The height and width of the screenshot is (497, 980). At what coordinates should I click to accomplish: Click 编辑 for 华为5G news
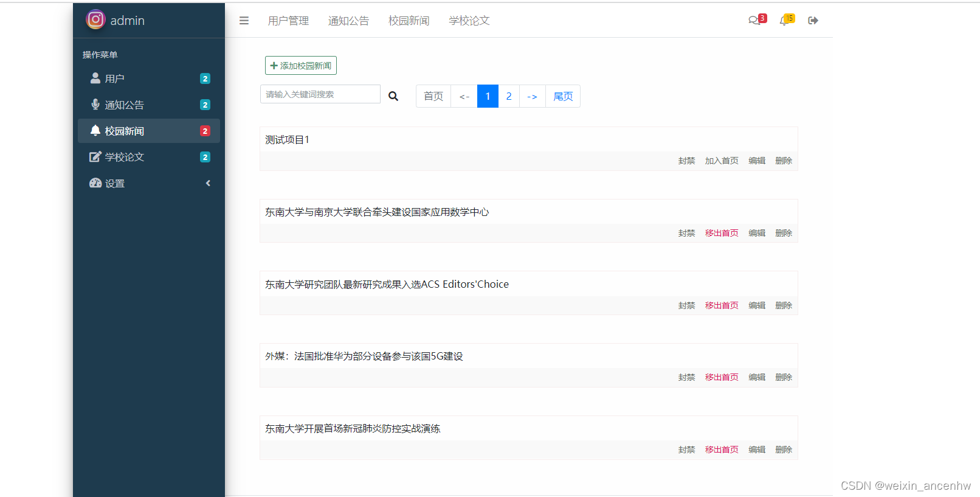point(757,377)
